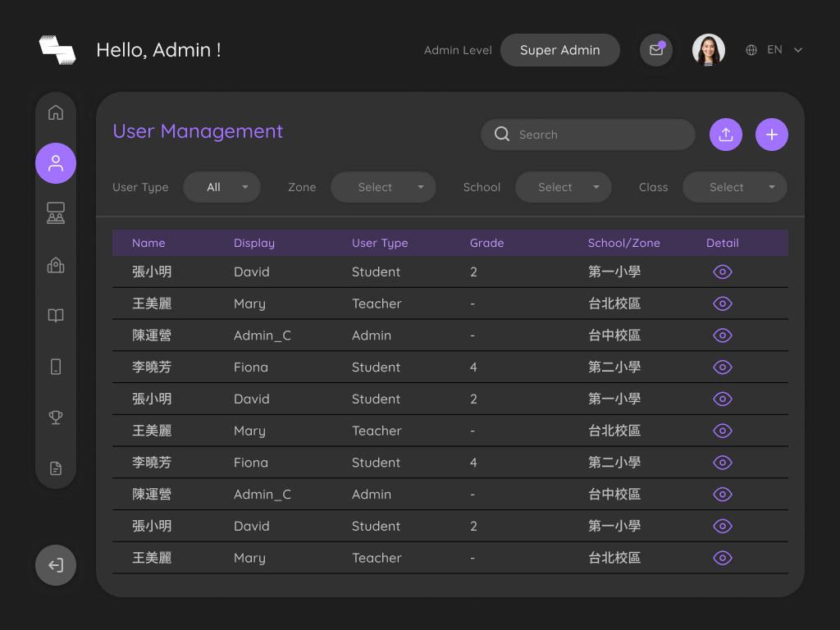Image resolution: width=840 pixels, height=630 pixels.
Task: Click the globe language icon
Action: click(x=751, y=50)
